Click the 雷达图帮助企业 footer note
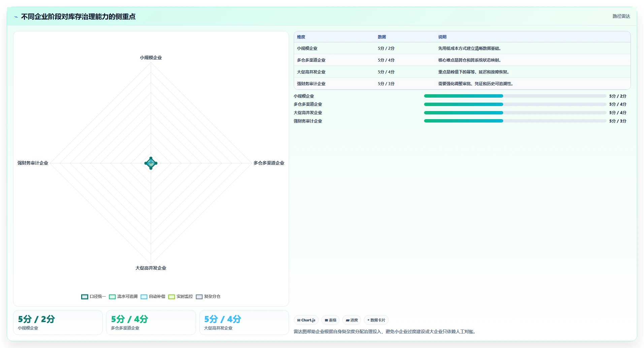 385,332
